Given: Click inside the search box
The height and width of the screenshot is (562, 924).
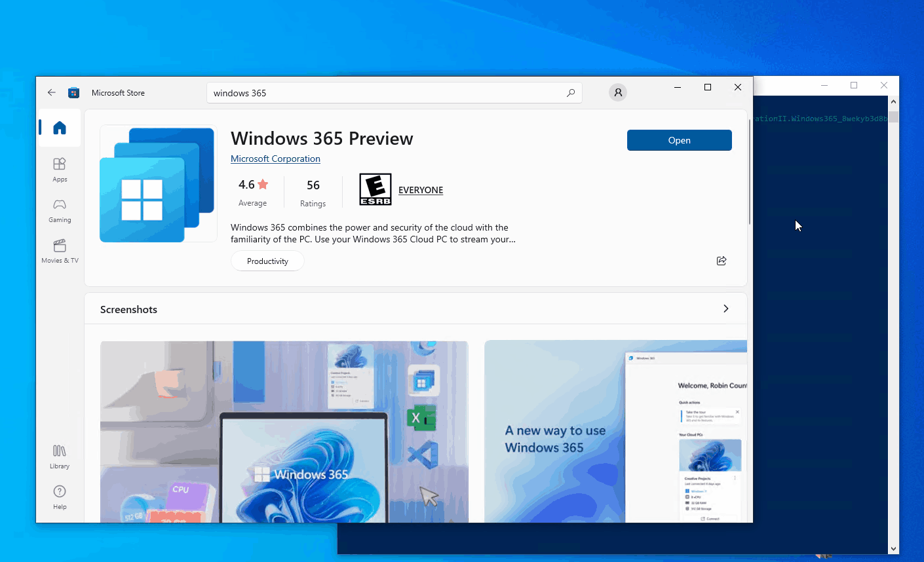Looking at the screenshot, I should (x=387, y=93).
